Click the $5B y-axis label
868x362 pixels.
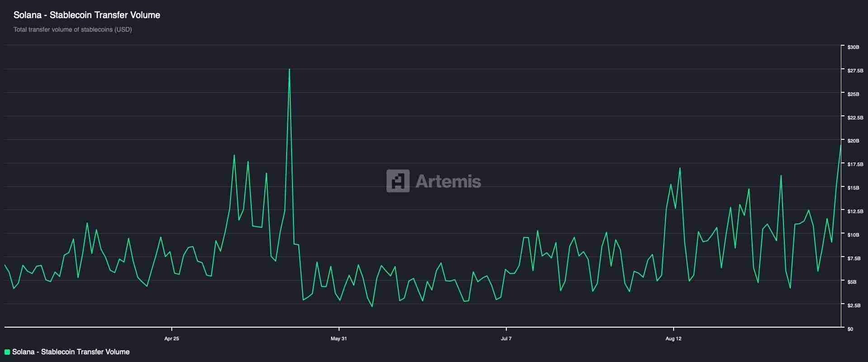coord(852,282)
